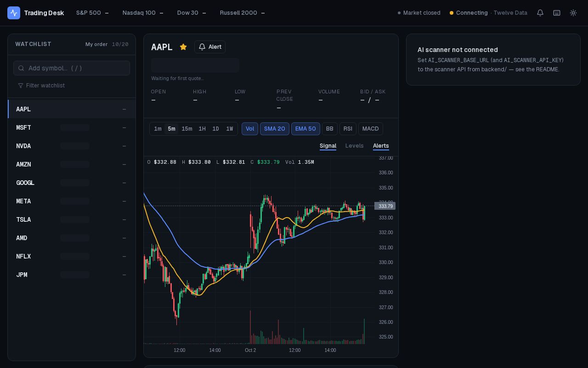Toggle light theme with sun icon

click(x=573, y=13)
